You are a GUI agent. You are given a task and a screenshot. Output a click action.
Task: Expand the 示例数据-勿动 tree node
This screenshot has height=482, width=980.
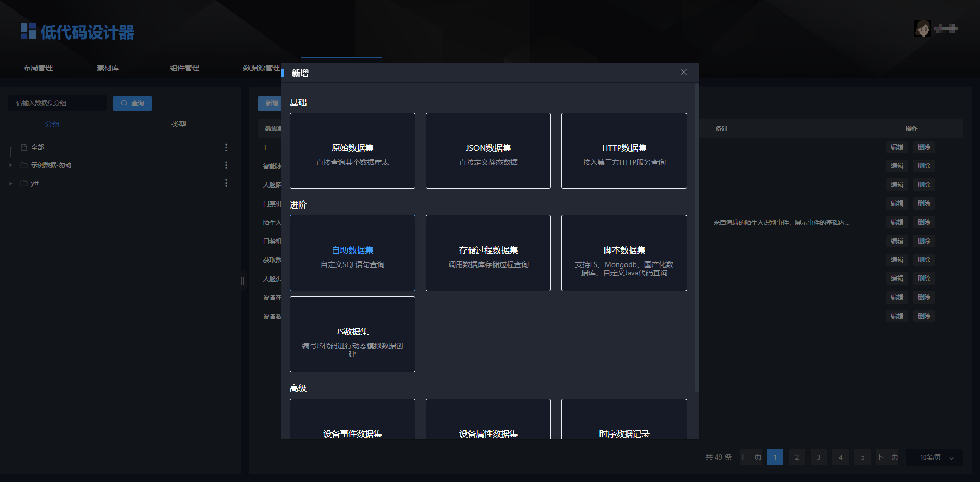[x=11, y=165]
